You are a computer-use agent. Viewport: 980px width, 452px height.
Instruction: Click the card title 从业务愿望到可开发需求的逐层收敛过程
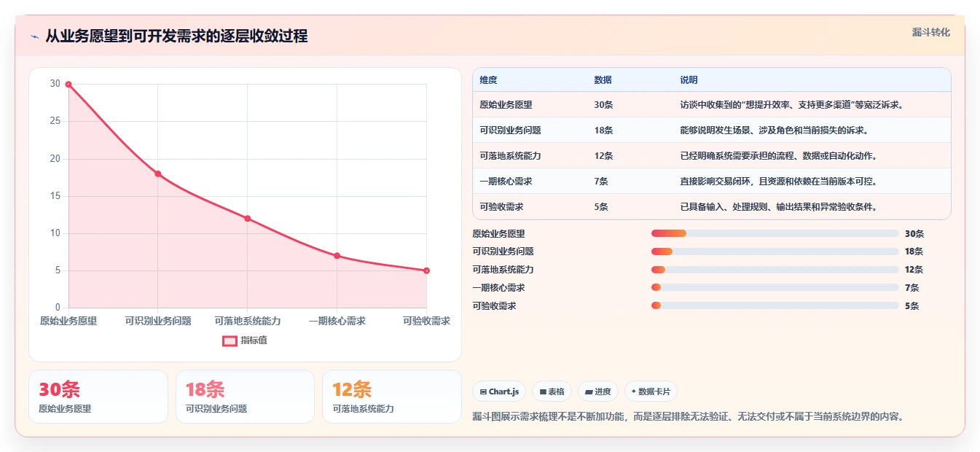176,36
